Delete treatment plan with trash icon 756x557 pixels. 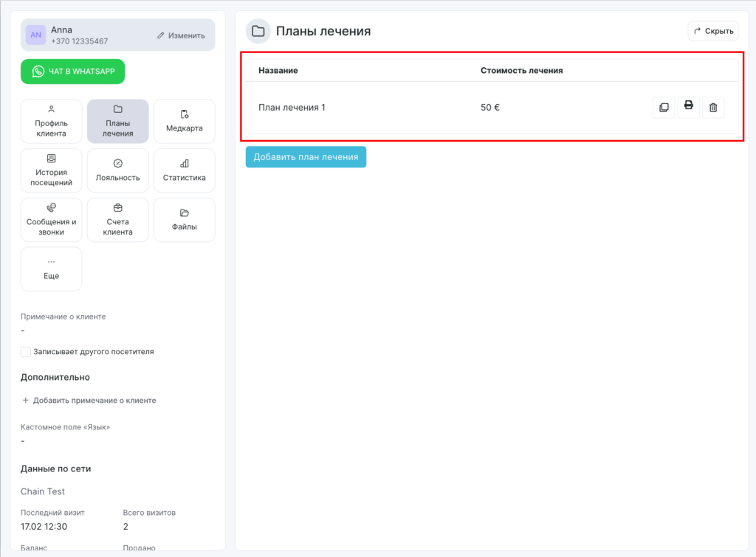click(713, 108)
